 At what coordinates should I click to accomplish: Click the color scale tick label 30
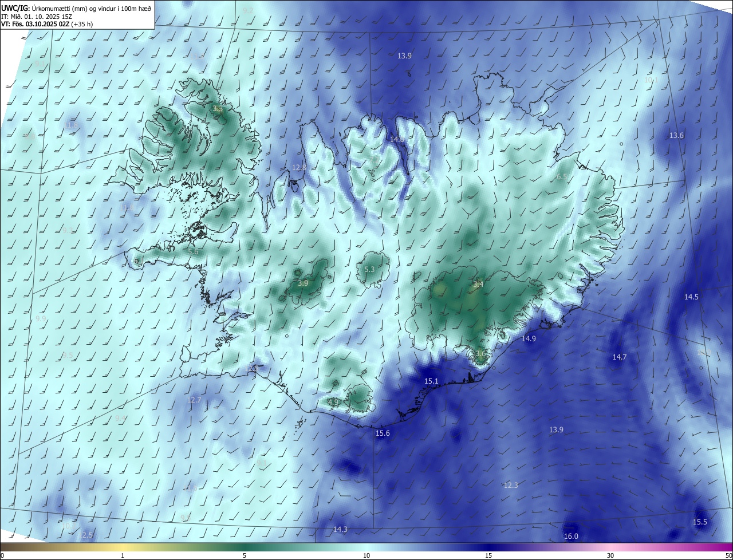pos(610,555)
